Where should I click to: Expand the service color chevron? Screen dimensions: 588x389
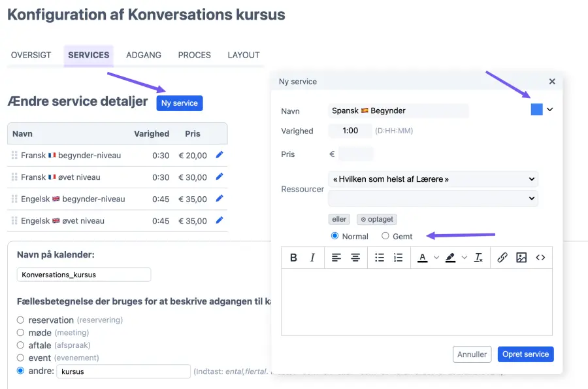(x=550, y=110)
